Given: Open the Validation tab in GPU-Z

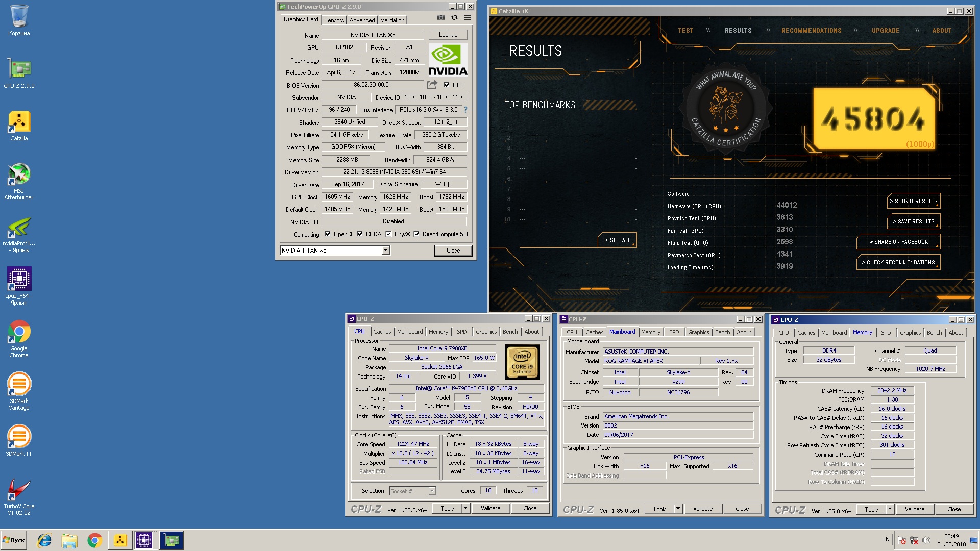Looking at the screenshot, I should click(393, 20).
